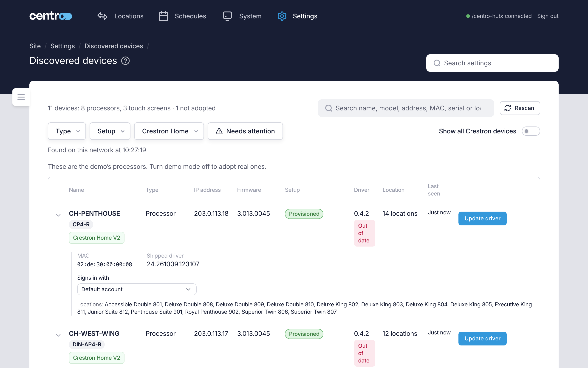Click Out of date badge for CH-PENTHOUSE
588x368 pixels.
point(365,233)
